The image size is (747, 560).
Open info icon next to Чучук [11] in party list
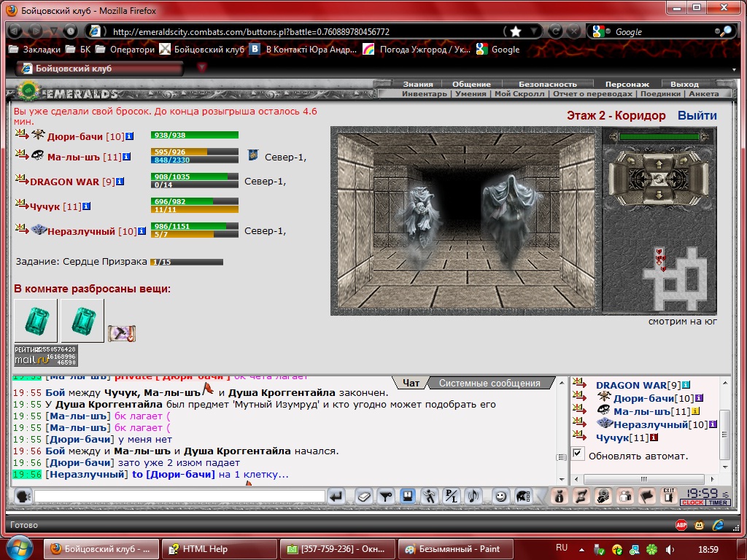[86, 206]
